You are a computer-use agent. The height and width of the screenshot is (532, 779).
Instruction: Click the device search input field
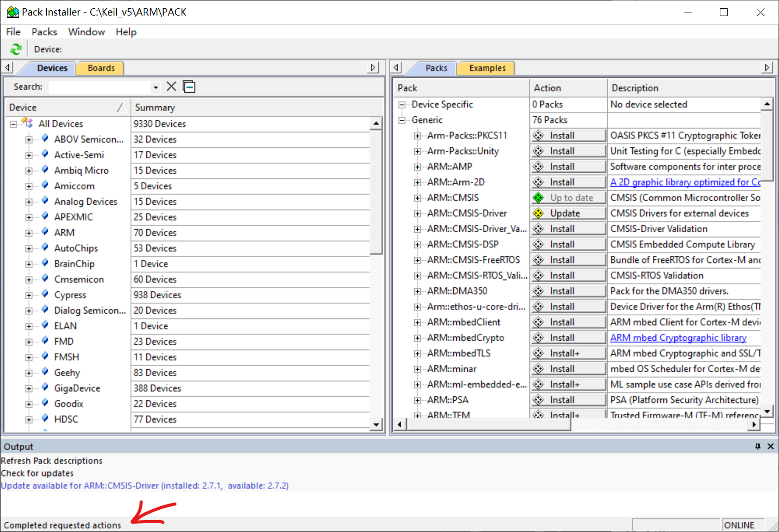point(99,87)
